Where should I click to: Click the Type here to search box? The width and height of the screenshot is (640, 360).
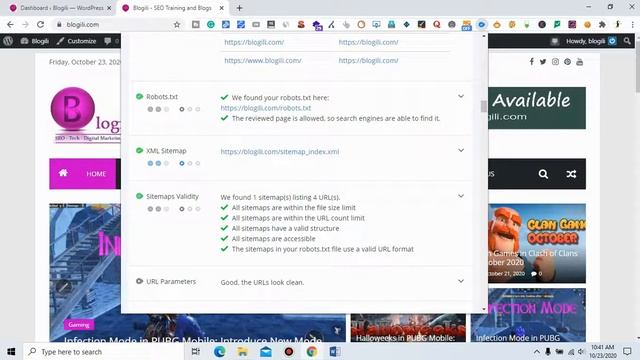tap(104, 351)
